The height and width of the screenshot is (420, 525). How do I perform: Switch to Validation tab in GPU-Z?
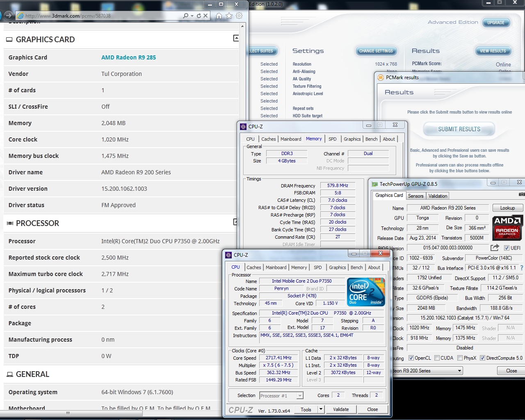[438, 196]
